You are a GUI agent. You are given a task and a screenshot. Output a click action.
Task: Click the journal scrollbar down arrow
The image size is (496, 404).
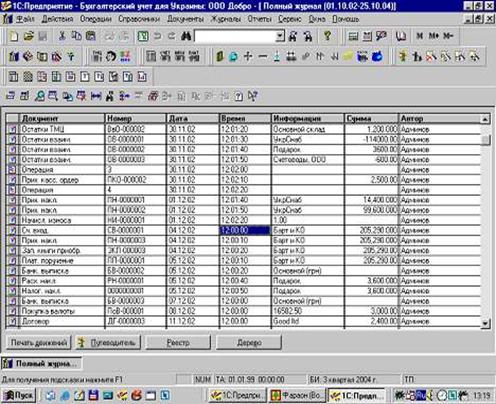(x=486, y=323)
